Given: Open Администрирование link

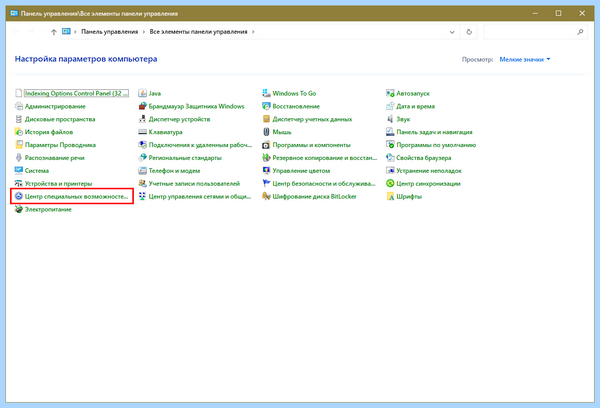Looking at the screenshot, I should pyautogui.click(x=55, y=106).
